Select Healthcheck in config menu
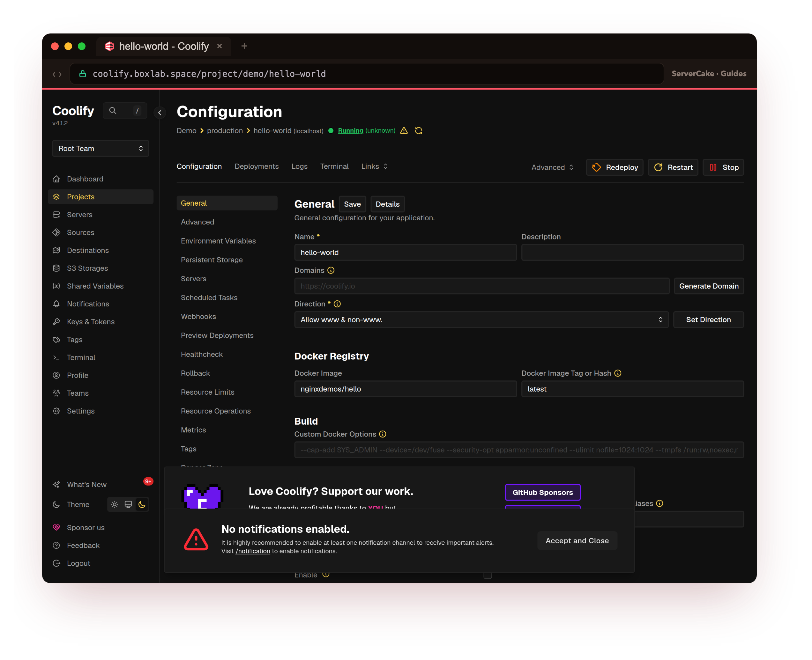 pyautogui.click(x=202, y=354)
